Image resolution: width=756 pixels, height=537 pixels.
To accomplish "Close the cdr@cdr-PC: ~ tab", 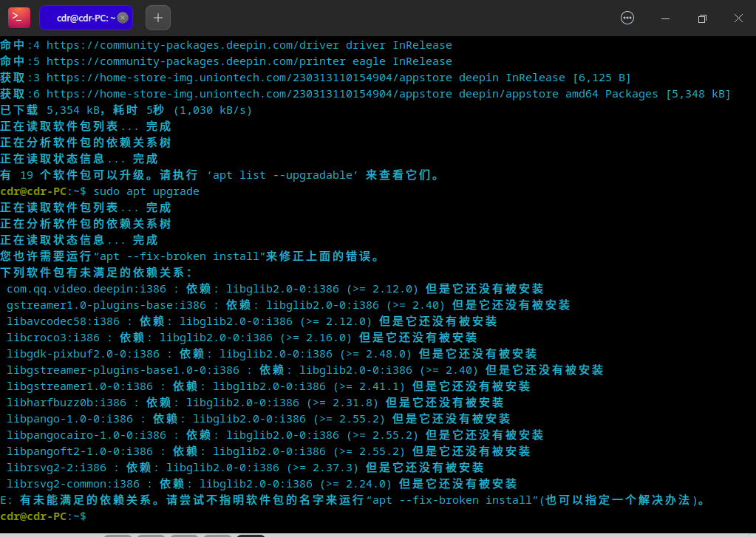I will point(123,18).
